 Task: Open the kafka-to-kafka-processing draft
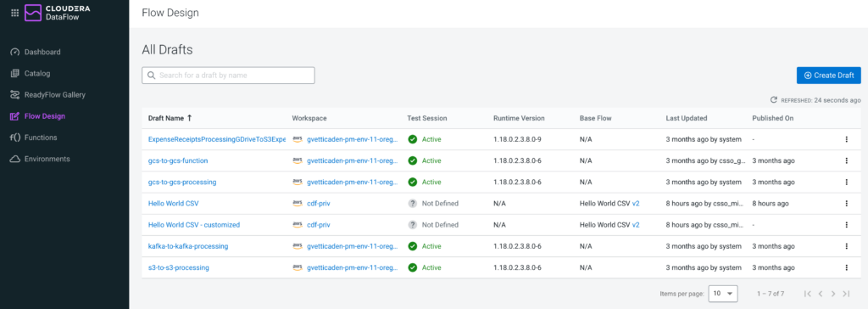[188, 246]
